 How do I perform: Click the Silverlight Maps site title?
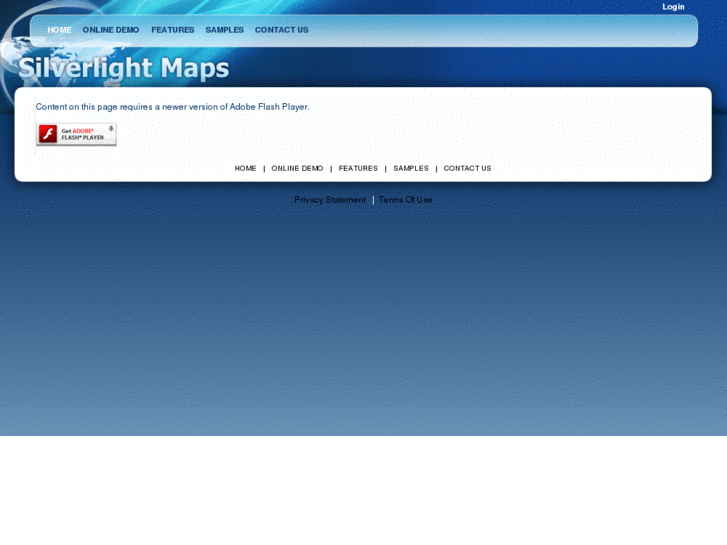tap(124, 68)
